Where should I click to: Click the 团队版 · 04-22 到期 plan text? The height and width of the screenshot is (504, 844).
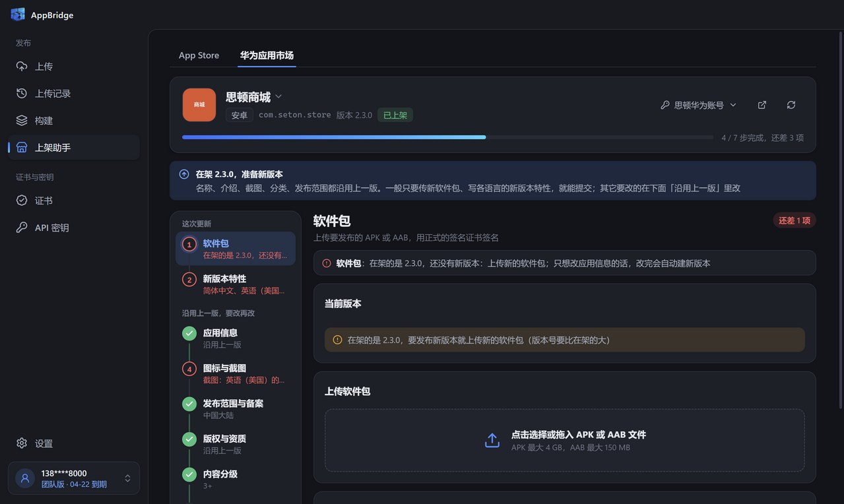(74, 484)
